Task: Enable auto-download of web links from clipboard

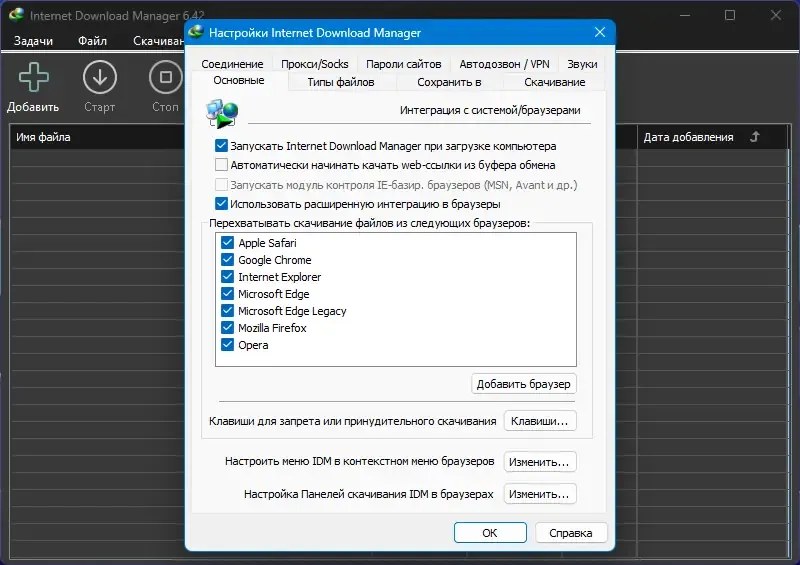Action: tap(221, 165)
